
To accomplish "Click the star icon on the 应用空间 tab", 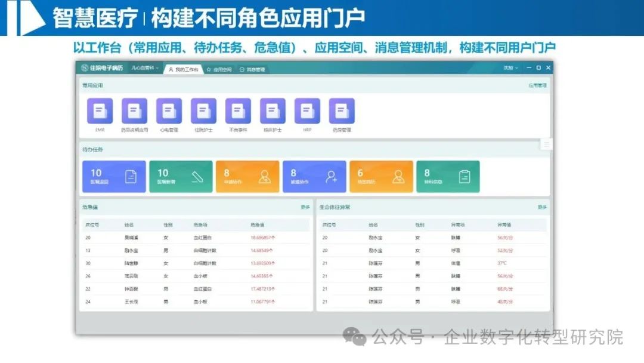I will 209,69.
